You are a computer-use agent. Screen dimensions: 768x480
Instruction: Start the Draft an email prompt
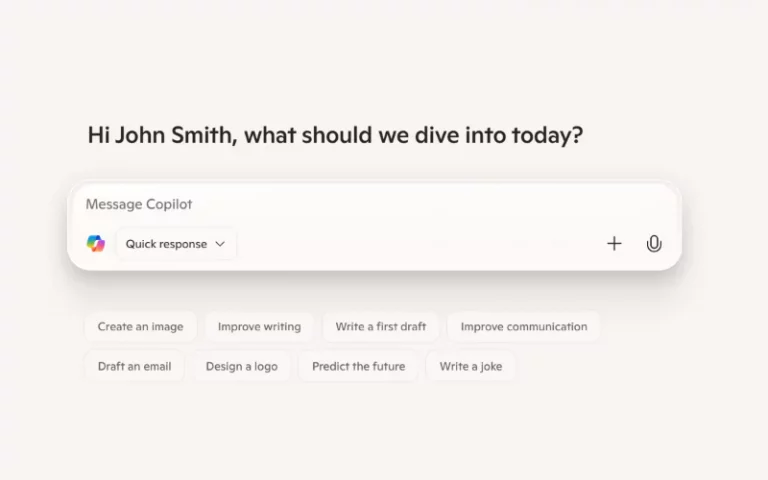pos(134,367)
